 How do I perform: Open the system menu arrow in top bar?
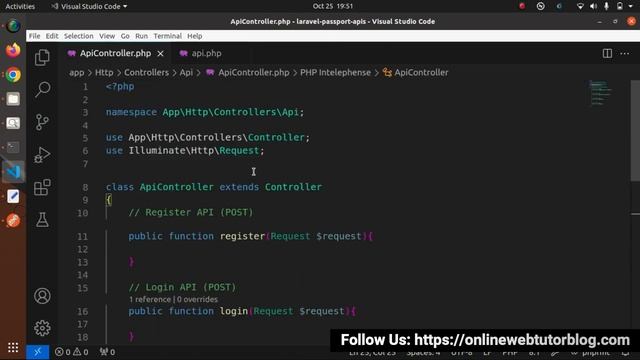tap(631, 6)
